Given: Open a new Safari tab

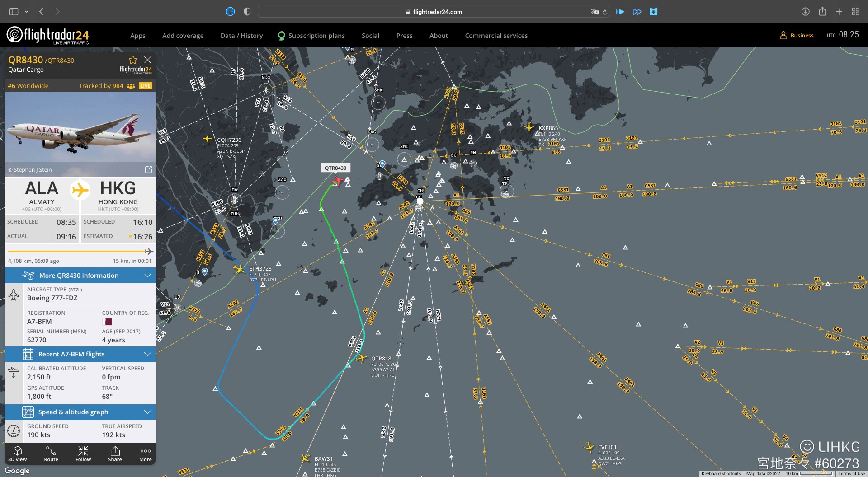Looking at the screenshot, I should [x=839, y=12].
